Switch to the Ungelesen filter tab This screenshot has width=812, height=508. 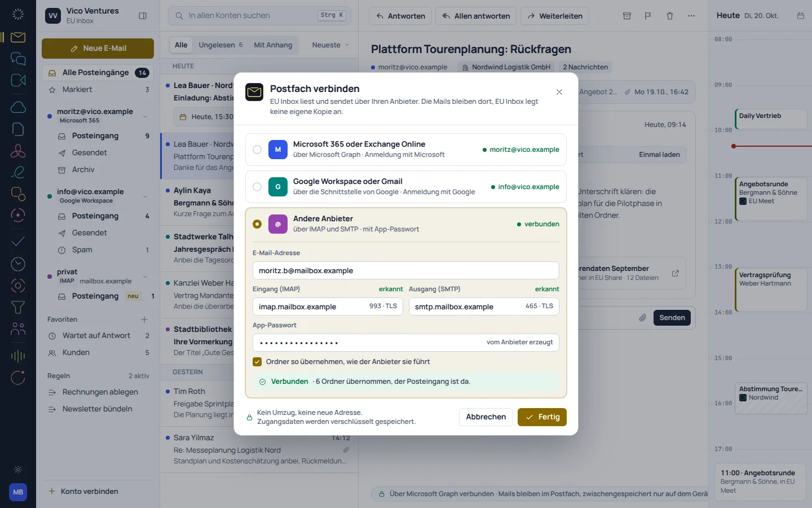point(220,45)
